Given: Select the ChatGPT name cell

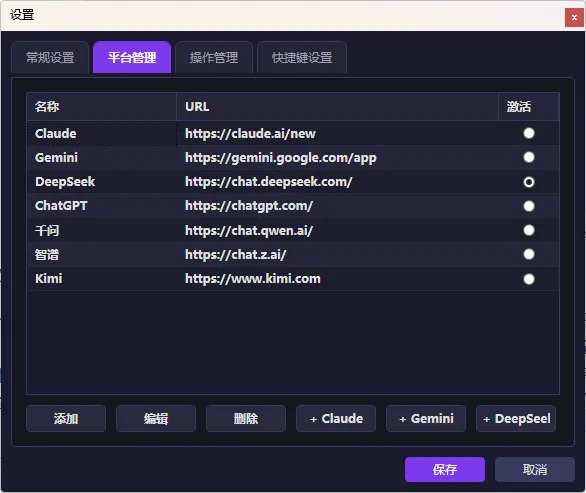Looking at the screenshot, I should click(x=102, y=206).
